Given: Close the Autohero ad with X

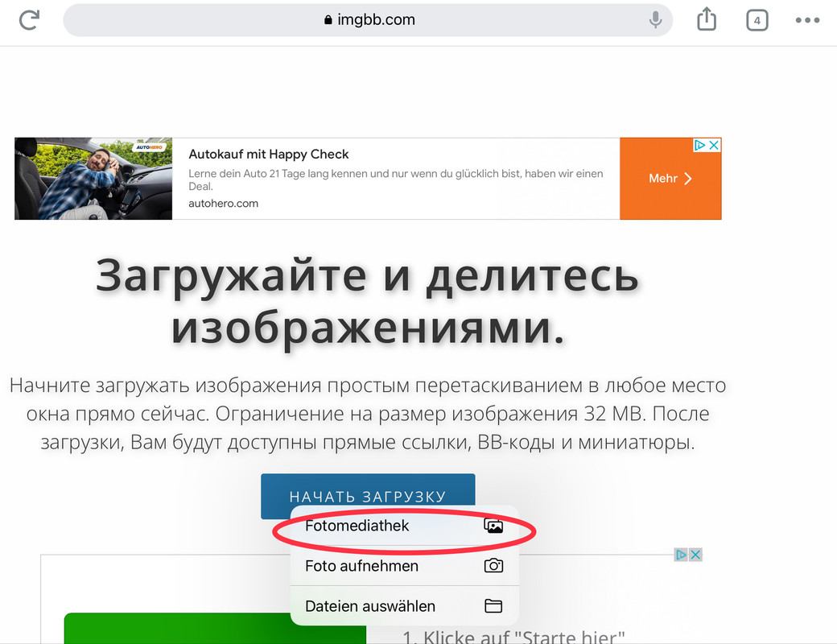Looking at the screenshot, I should point(714,145).
